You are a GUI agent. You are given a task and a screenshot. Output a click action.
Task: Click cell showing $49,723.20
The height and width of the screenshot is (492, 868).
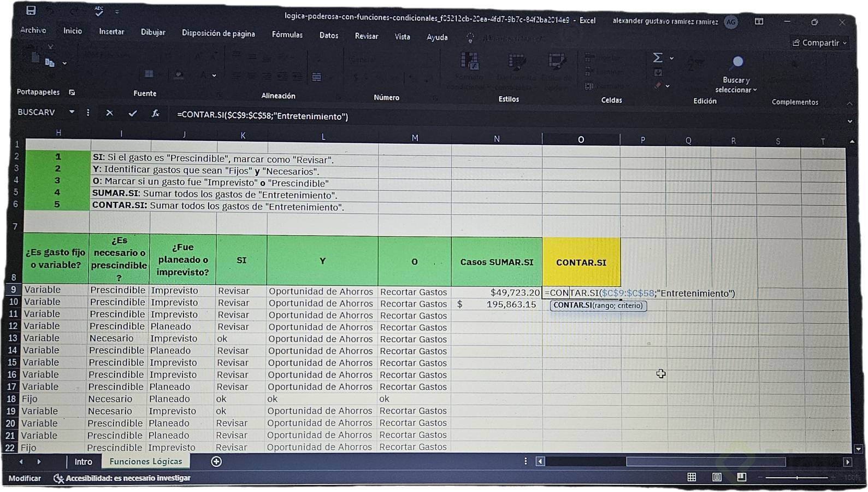tap(497, 292)
